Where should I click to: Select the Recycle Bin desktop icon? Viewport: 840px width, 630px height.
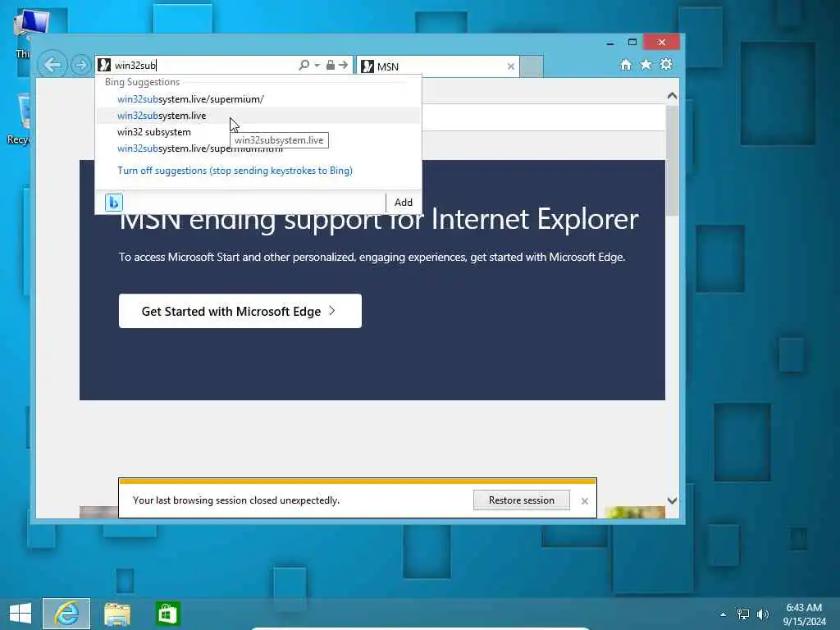(19, 120)
